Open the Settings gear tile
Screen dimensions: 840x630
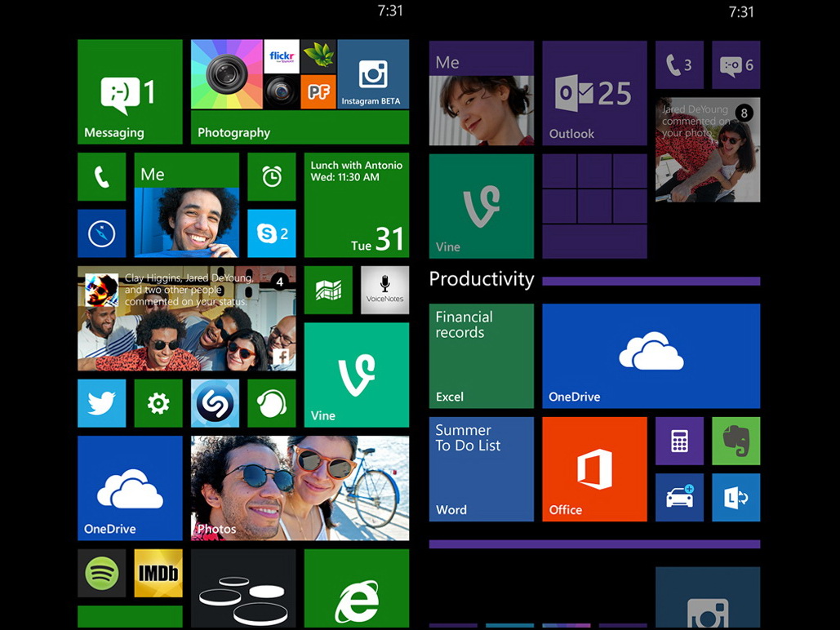(x=158, y=403)
